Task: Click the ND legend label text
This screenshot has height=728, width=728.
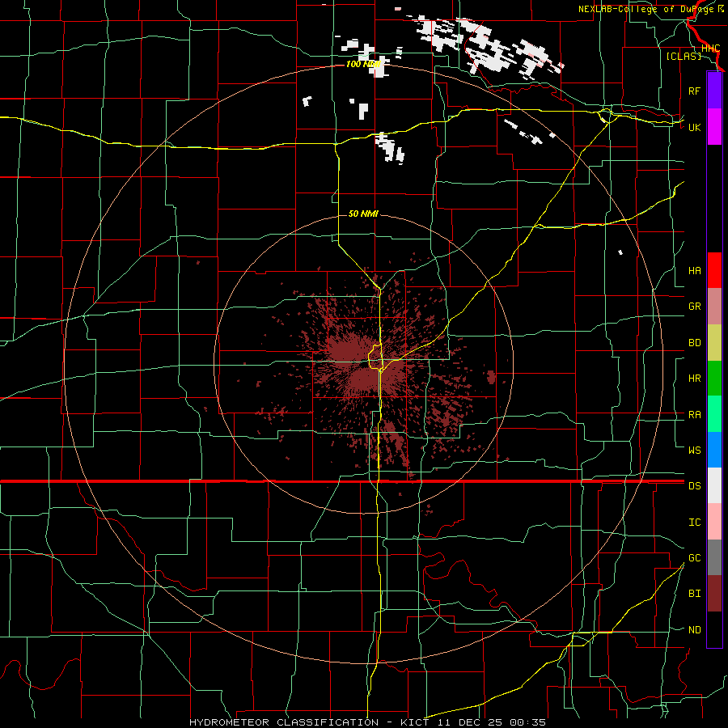Action: coord(694,630)
